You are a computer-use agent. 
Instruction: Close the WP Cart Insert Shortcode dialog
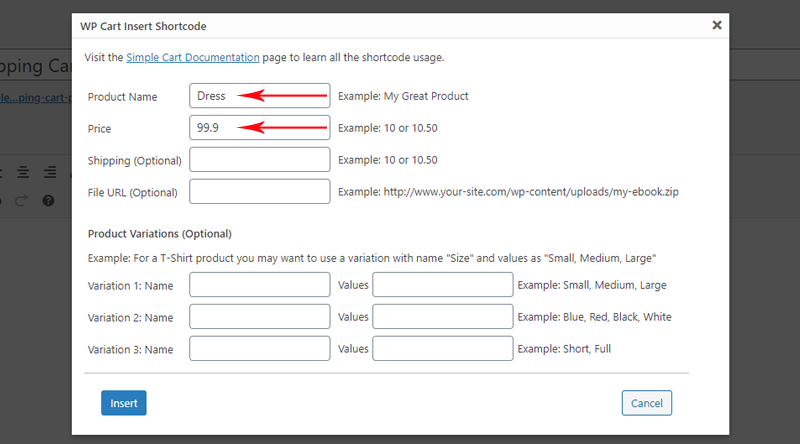pos(717,25)
